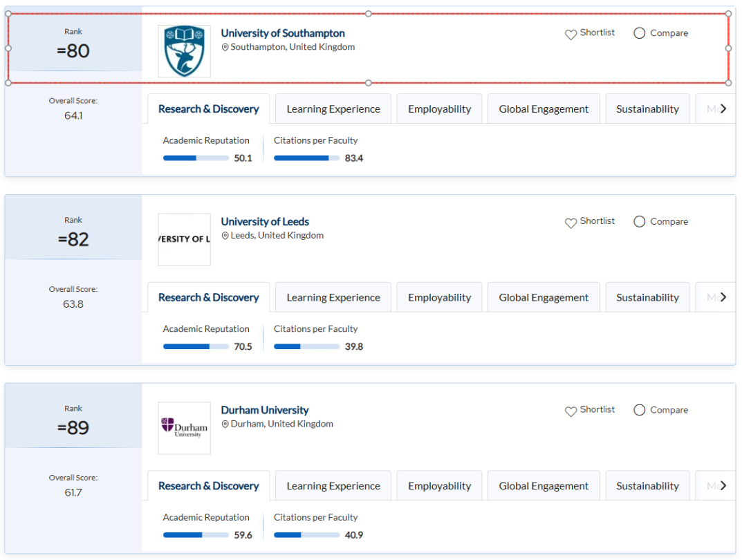Open Durham's Global Engagement tab

click(x=544, y=486)
